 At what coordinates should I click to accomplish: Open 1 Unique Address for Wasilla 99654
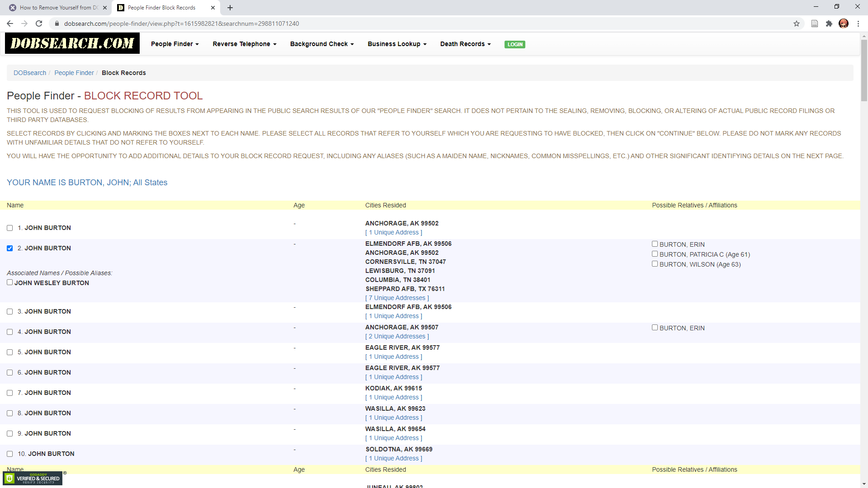[394, 438]
